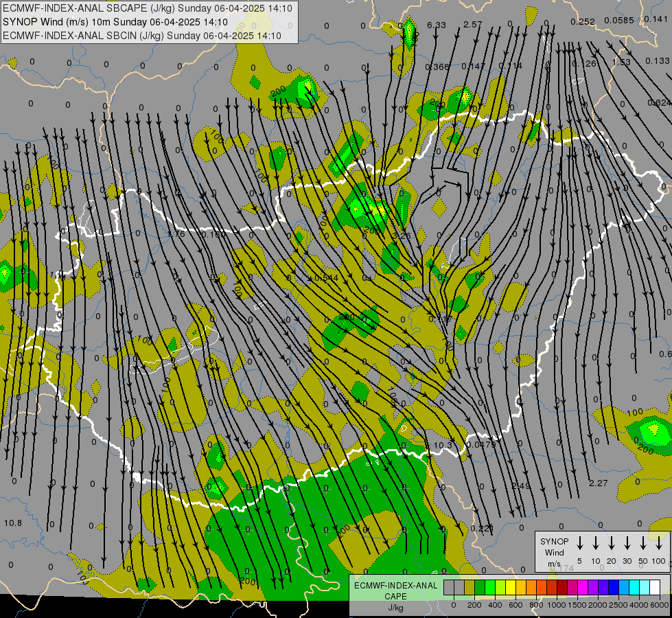
Task: Click the 10.8 value on the map
Action: 13,523
